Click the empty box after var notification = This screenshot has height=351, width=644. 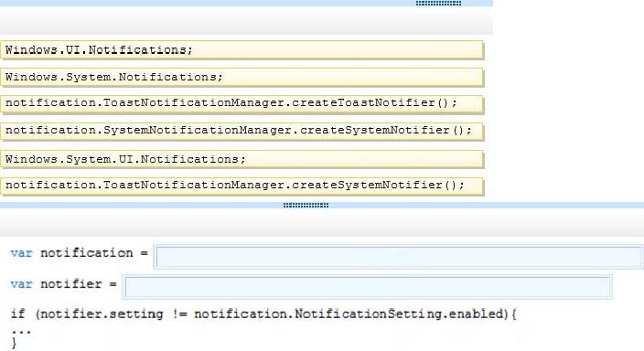(x=399, y=257)
